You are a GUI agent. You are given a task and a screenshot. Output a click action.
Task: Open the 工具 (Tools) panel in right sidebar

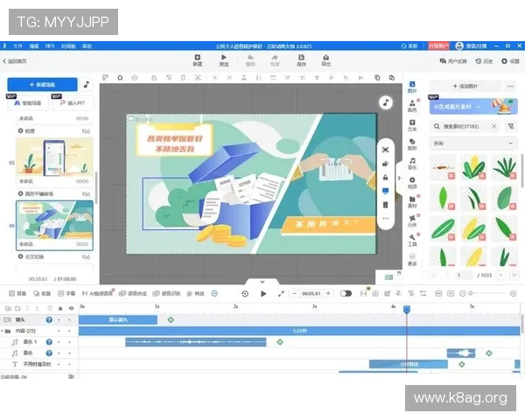tap(412, 241)
